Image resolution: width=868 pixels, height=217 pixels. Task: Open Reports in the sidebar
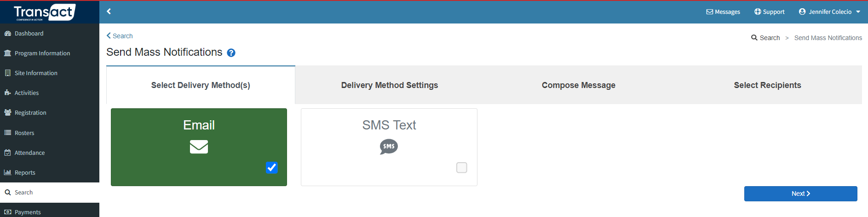point(50,173)
